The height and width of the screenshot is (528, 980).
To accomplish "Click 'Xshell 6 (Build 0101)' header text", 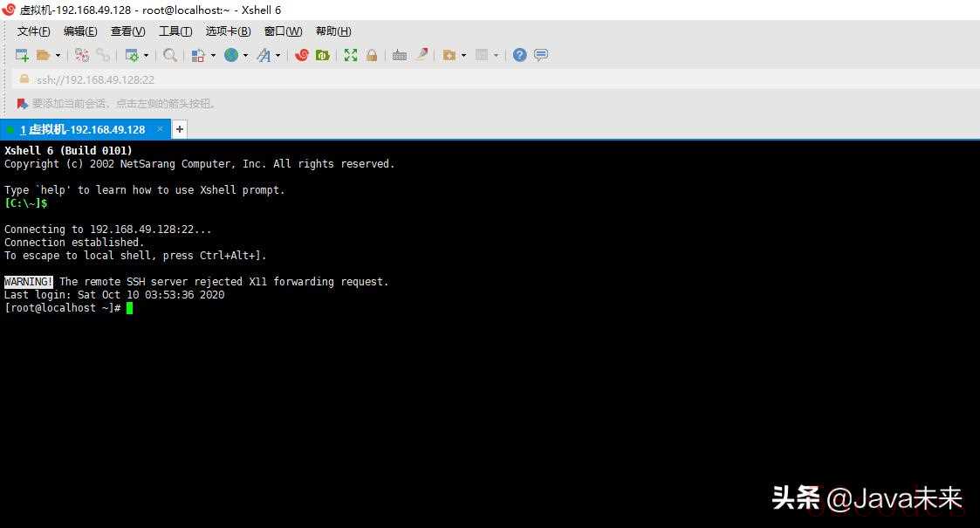I will click(x=68, y=151).
